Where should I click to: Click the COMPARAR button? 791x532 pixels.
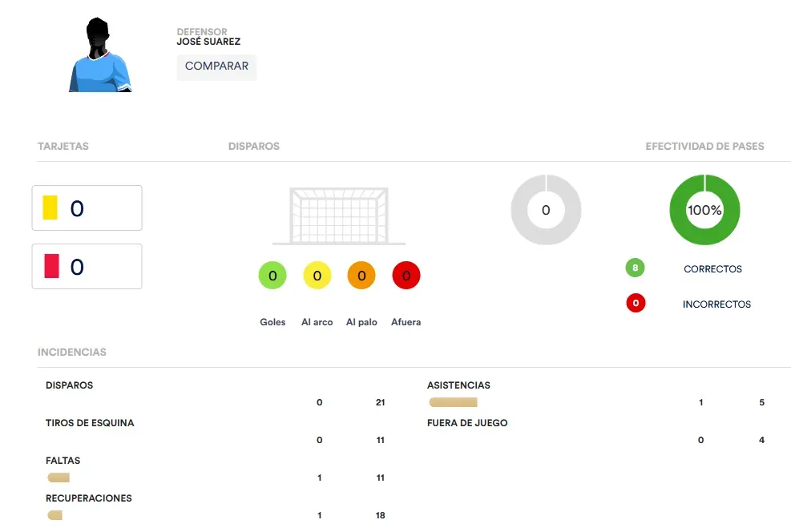216,66
